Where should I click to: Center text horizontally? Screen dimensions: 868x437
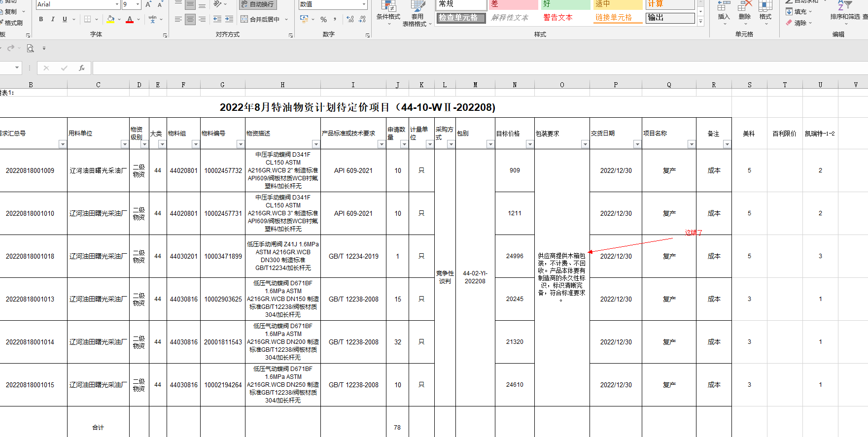pos(190,19)
